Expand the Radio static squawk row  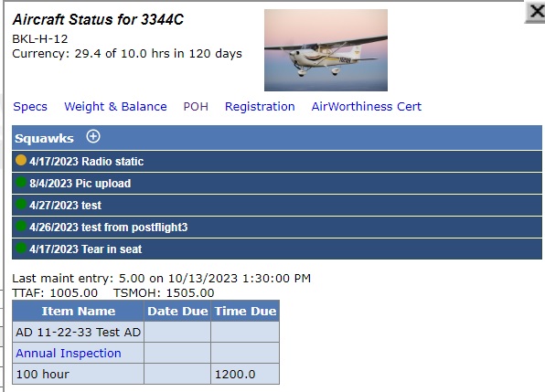277,161
